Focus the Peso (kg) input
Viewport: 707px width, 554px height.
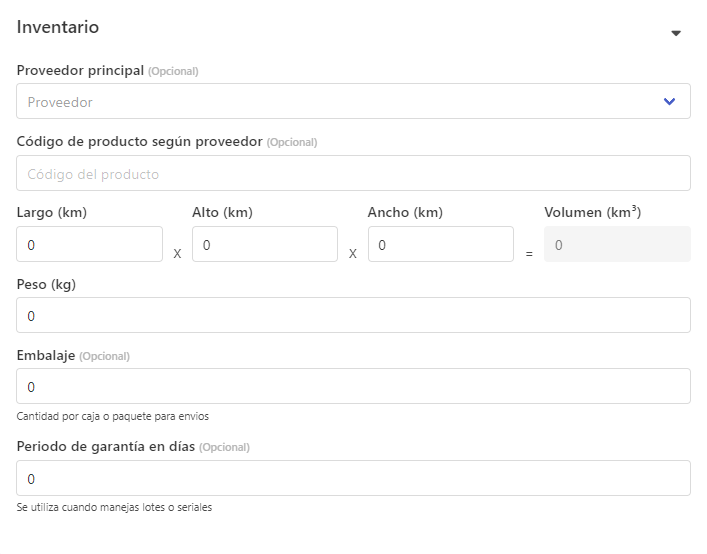point(353,315)
